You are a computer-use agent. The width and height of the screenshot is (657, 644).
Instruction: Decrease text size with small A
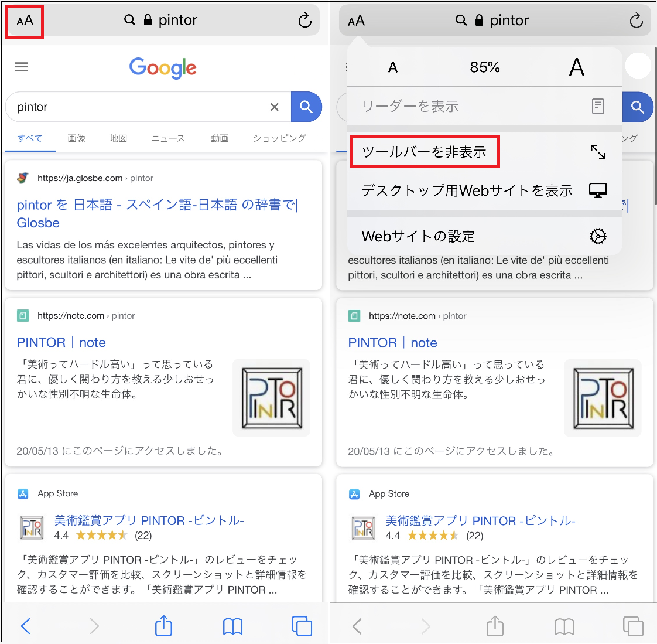393,67
